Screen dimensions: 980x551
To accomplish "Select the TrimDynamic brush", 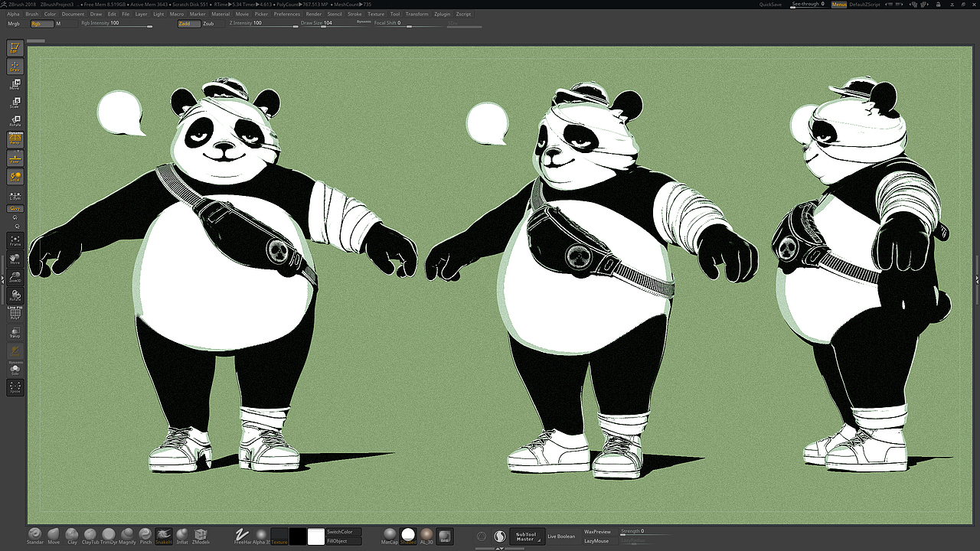I will click(x=109, y=536).
